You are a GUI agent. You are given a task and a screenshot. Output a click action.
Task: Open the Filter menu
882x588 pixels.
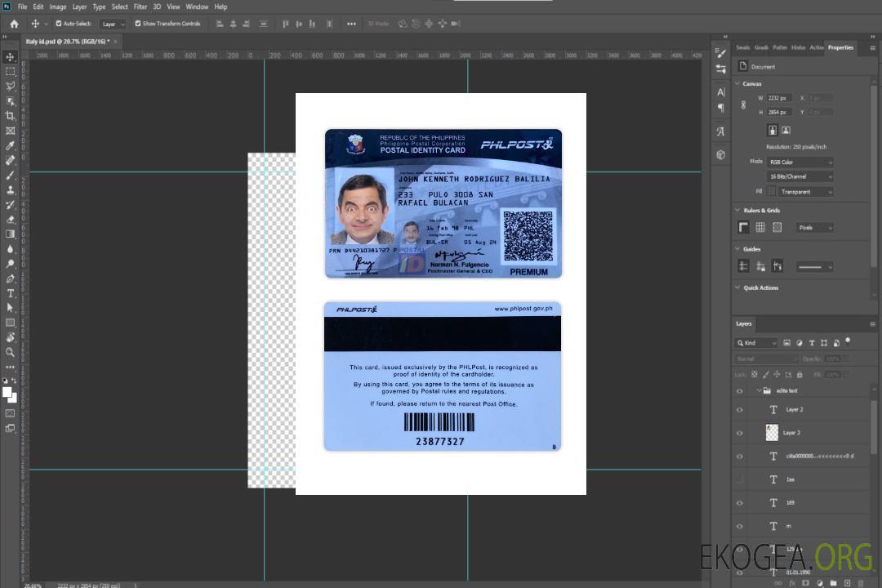(140, 7)
